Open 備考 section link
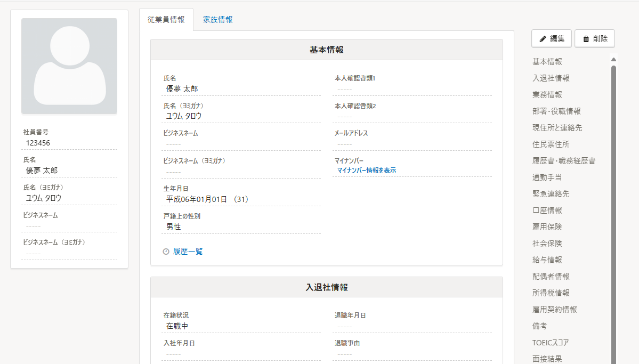The height and width of the screenshot is (364, 639). (539, 326)
